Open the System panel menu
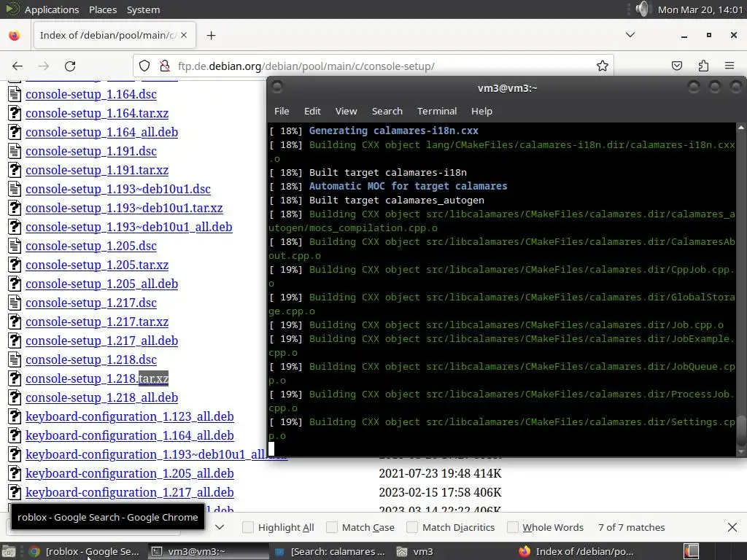 click(144, 9)
